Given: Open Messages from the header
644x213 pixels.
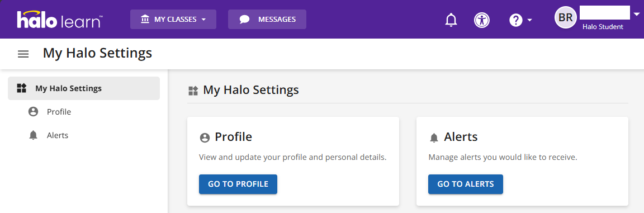Looking at the screenshot, I should 267,20.
